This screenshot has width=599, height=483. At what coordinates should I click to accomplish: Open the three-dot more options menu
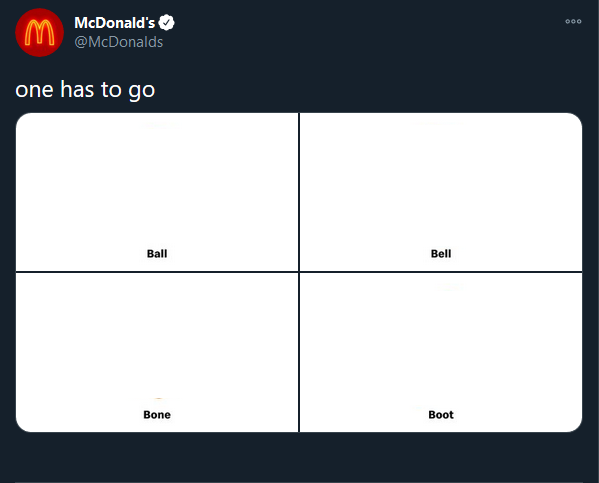pyautogui.click(x=573, y=21)
